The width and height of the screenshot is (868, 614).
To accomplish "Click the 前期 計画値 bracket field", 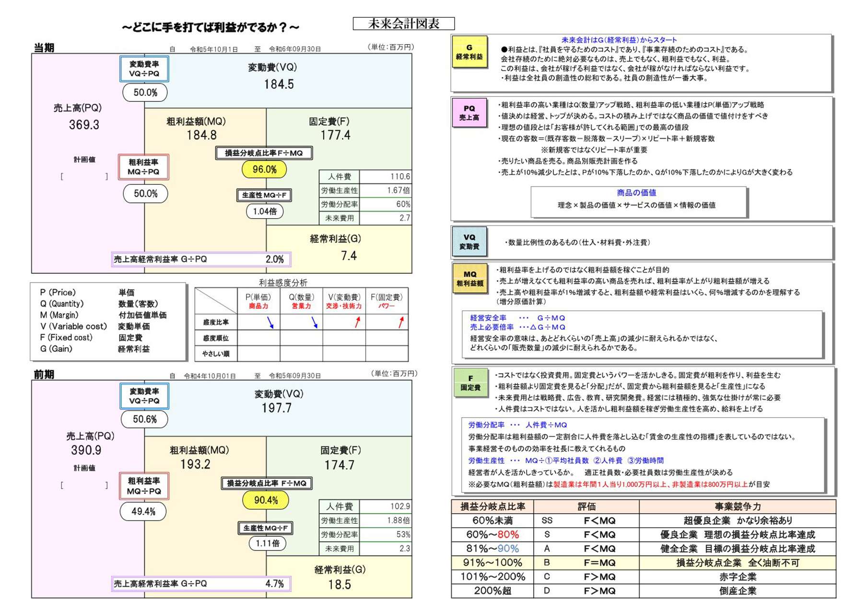I will point(84,485).
